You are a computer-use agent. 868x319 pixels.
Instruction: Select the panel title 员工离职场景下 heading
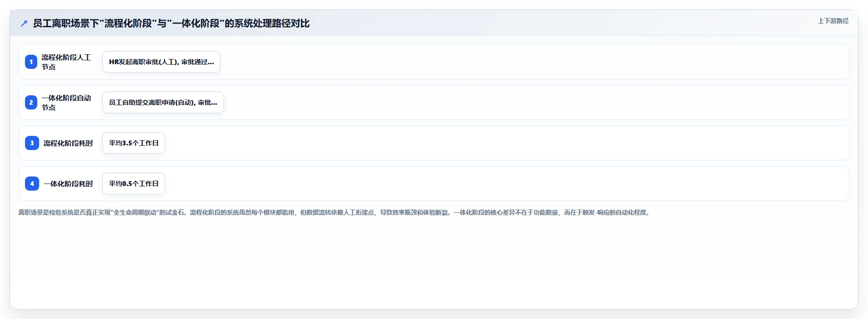(171, 23)
